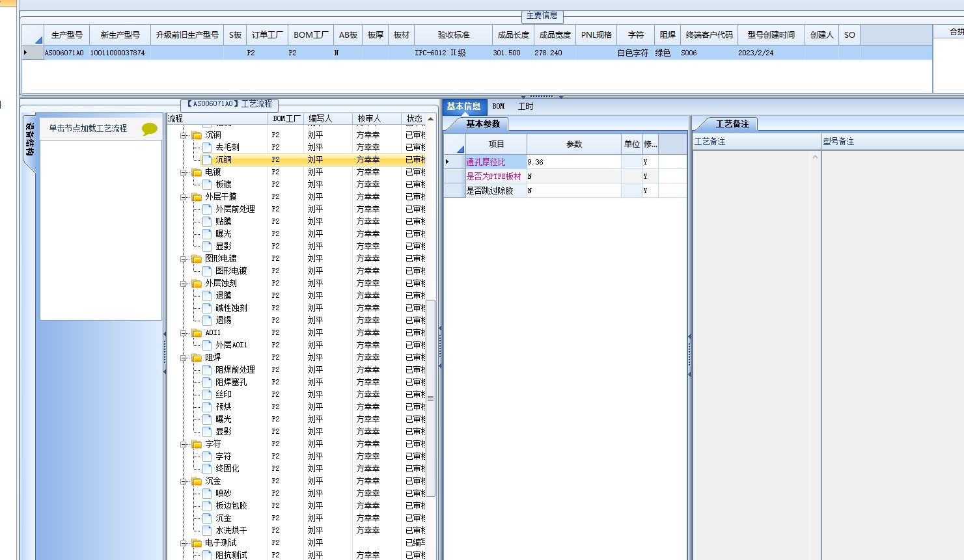Viewport: 964px width, 560px height.
Task: Collapse the 沉铜 folder node
Action: [x=184, y=135]
